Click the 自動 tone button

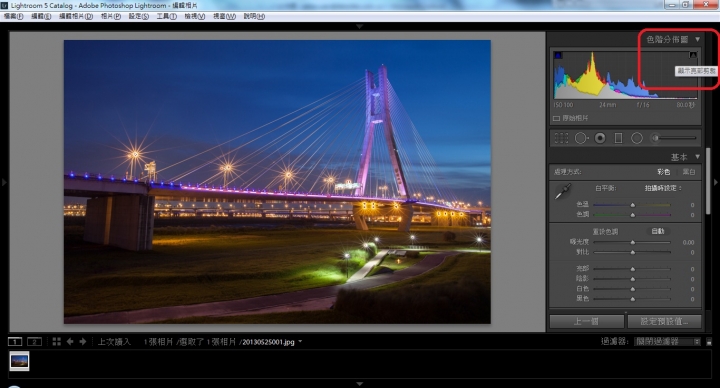(x=658, y=231)
